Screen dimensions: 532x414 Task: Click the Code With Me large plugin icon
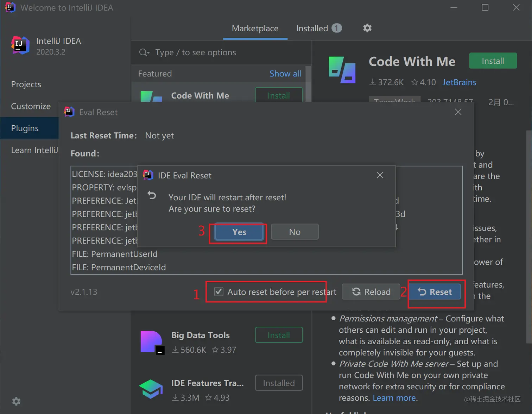342,70
